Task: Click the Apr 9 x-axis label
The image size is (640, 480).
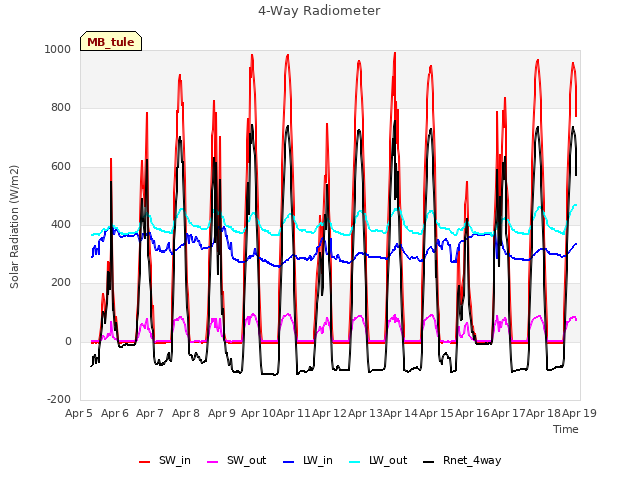Action: coord(222,413)
